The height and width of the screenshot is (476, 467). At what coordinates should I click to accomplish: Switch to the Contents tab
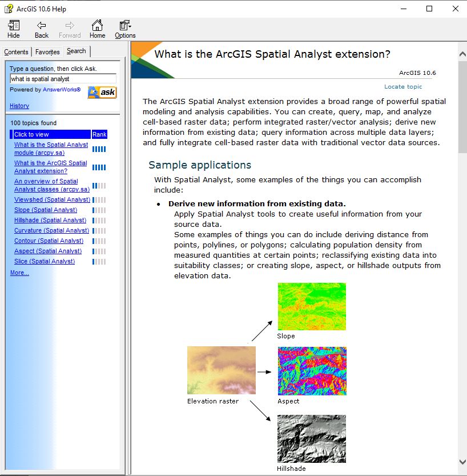click(x=16, y=52)
